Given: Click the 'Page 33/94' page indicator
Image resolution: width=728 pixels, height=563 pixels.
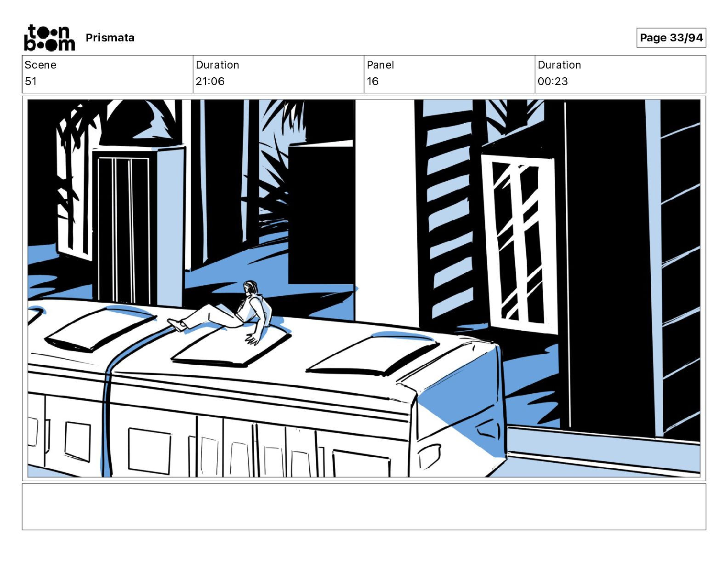Looking at the screenshot, I should [x=671, y=38].
